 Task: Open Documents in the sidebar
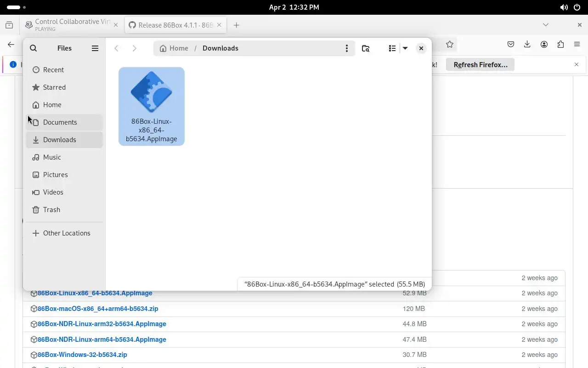64,122
